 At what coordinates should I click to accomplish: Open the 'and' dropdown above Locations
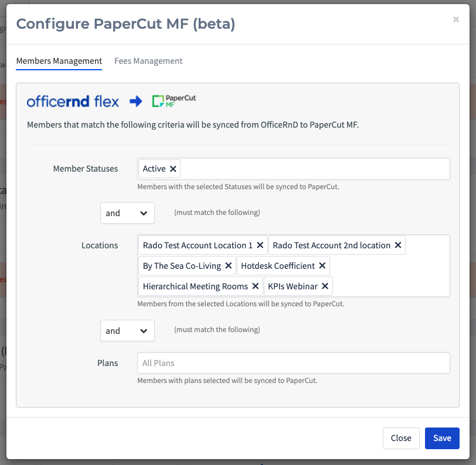coord(128,213)
